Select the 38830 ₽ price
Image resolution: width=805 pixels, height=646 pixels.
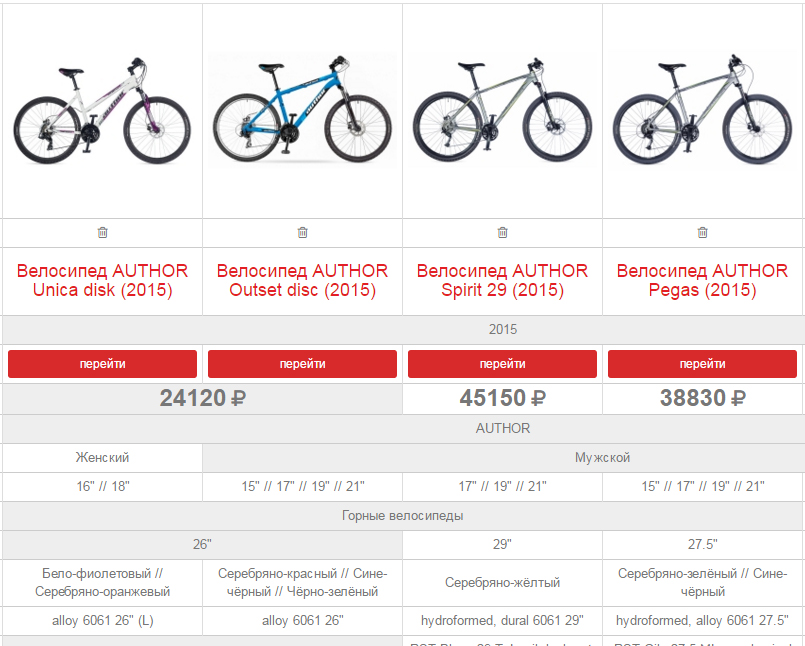coord(702,398)
